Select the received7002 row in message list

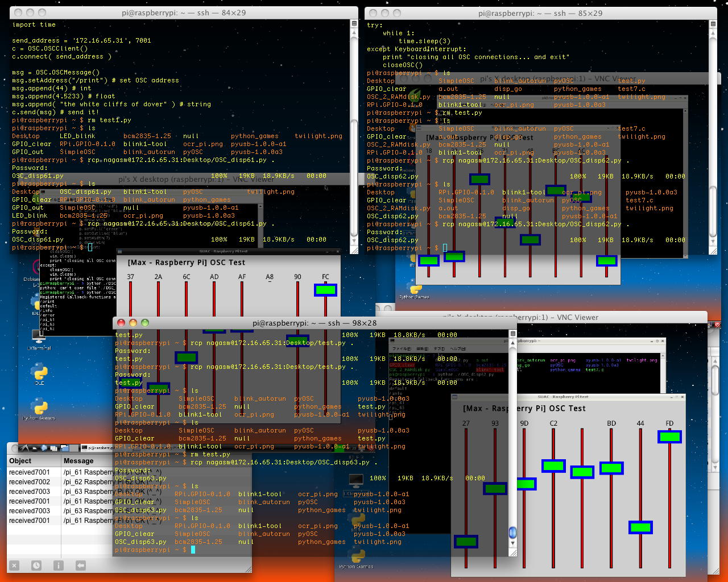[30, 482]
